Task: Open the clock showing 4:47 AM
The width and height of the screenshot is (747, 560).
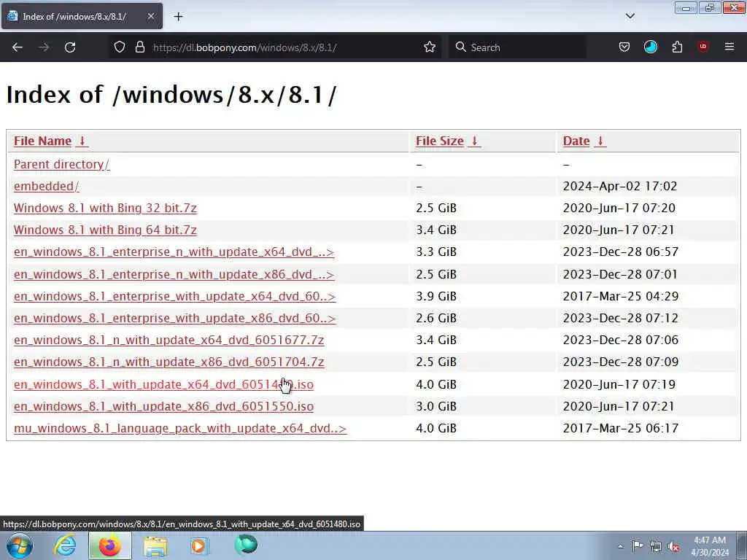Action: (710, 546)
